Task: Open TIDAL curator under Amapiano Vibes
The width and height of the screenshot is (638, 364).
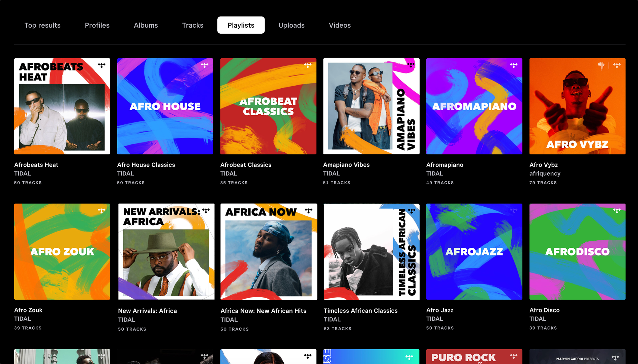Action: [331, 174]
